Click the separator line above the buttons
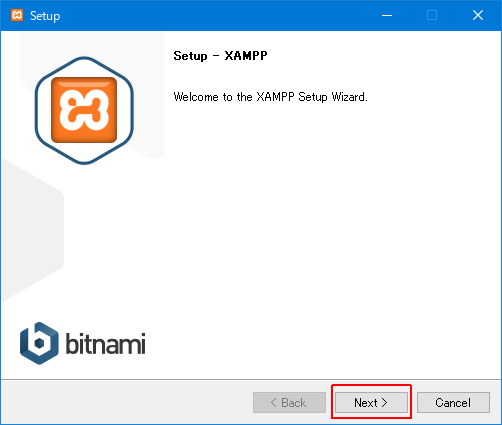 pos(251,379)
